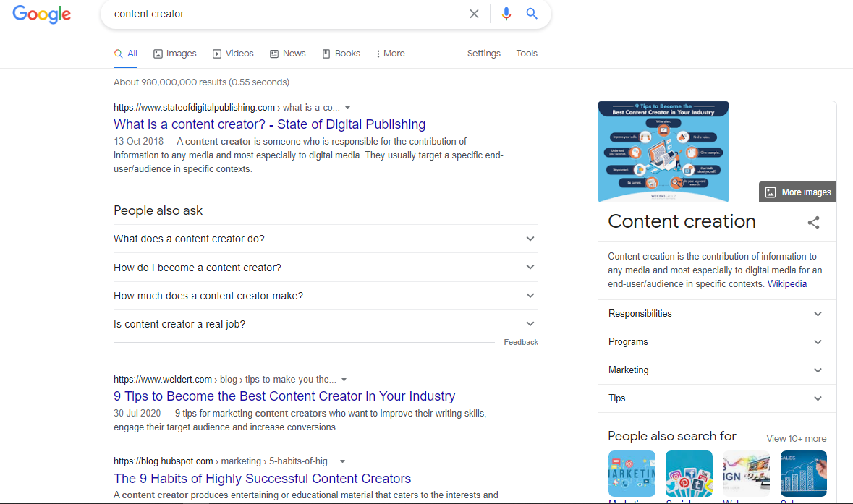The width and height of the screenshot is (853, 504).
Task: Switch to the Videos tab
Action: 233,54
